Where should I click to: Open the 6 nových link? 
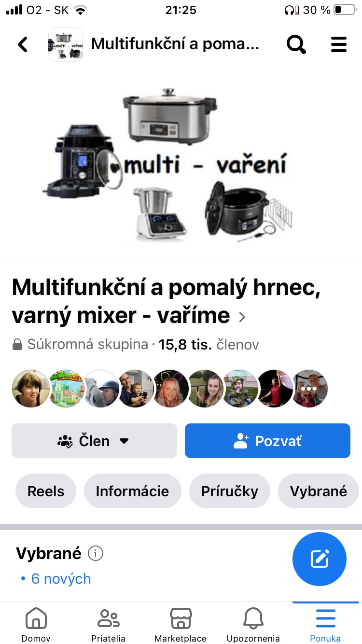(56, 578)
